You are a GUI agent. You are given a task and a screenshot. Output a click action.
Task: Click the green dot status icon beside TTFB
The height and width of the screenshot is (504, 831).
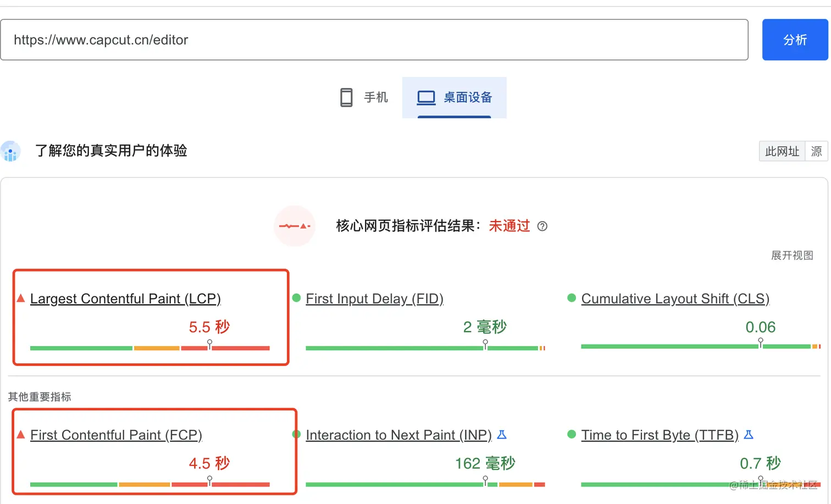pyautogui.click(x=572, y=434)
